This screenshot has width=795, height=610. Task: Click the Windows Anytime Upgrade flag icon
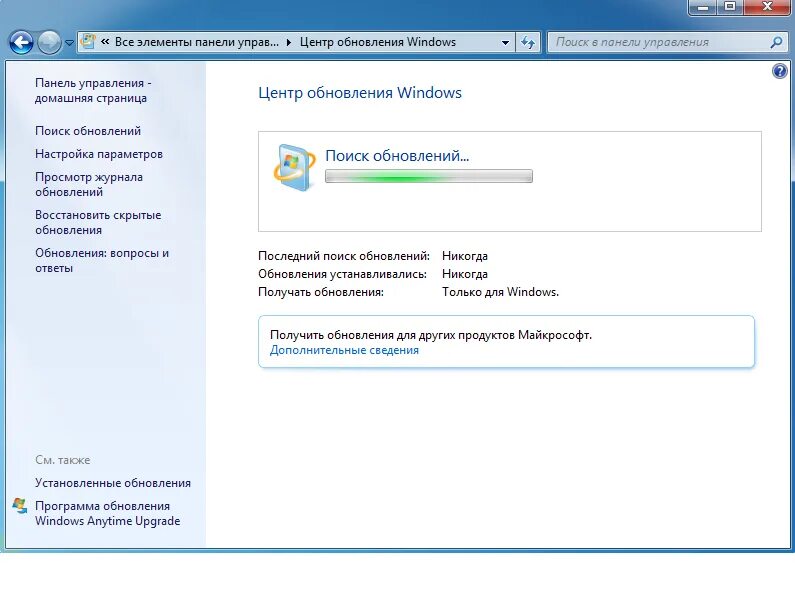20,506
